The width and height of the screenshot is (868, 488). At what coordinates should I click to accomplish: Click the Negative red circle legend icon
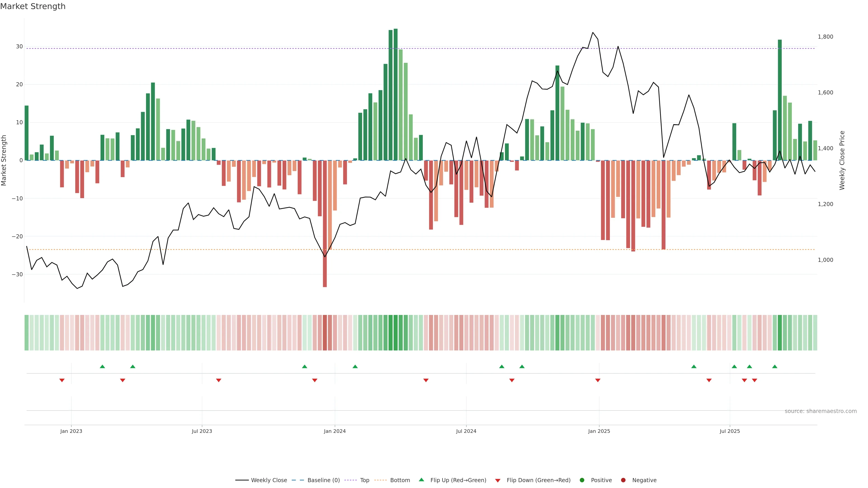coord(623,480)
